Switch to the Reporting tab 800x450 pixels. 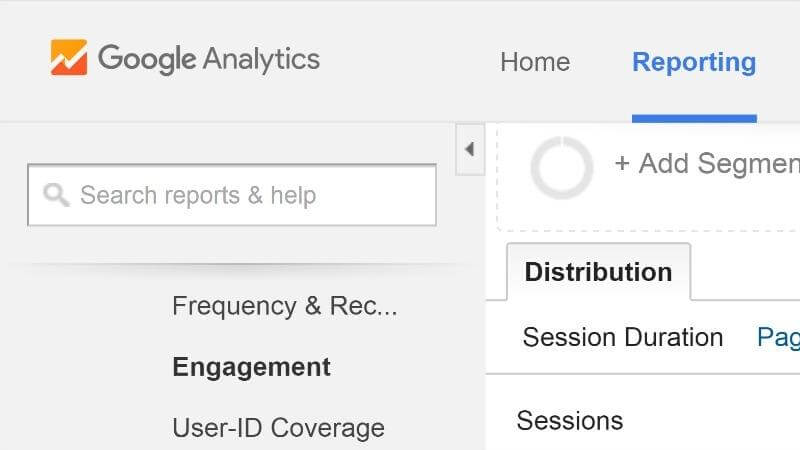[x=694, y=62]
